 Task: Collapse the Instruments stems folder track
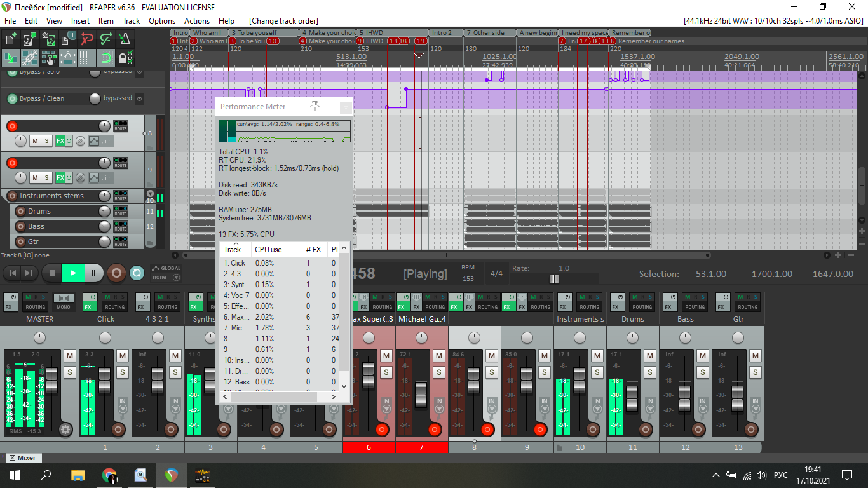pos(151,193)
